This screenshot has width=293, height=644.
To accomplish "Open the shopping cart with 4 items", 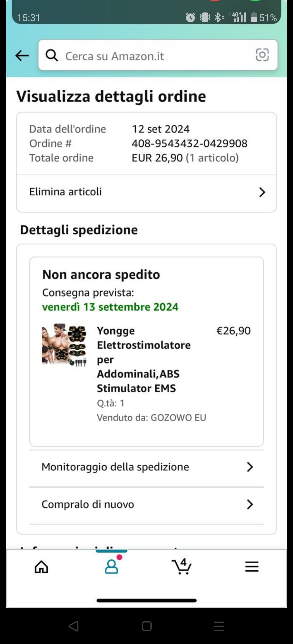I will coord(181,566).
